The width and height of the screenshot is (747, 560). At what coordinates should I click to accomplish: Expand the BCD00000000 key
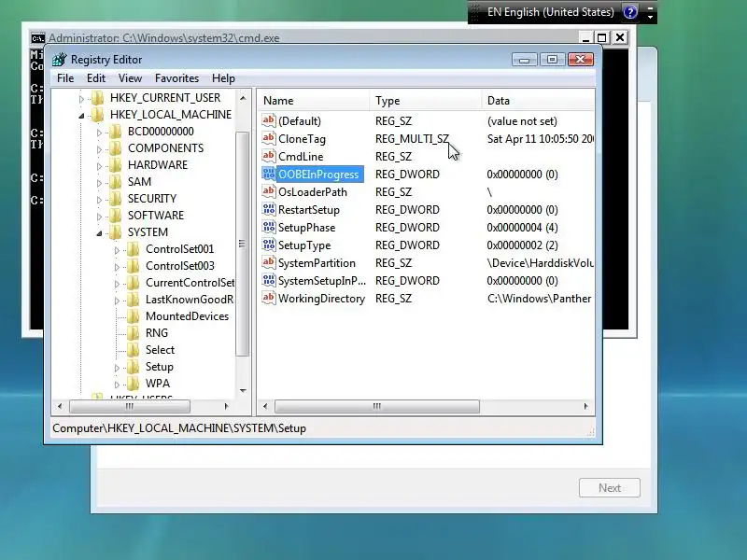point(99,133)
